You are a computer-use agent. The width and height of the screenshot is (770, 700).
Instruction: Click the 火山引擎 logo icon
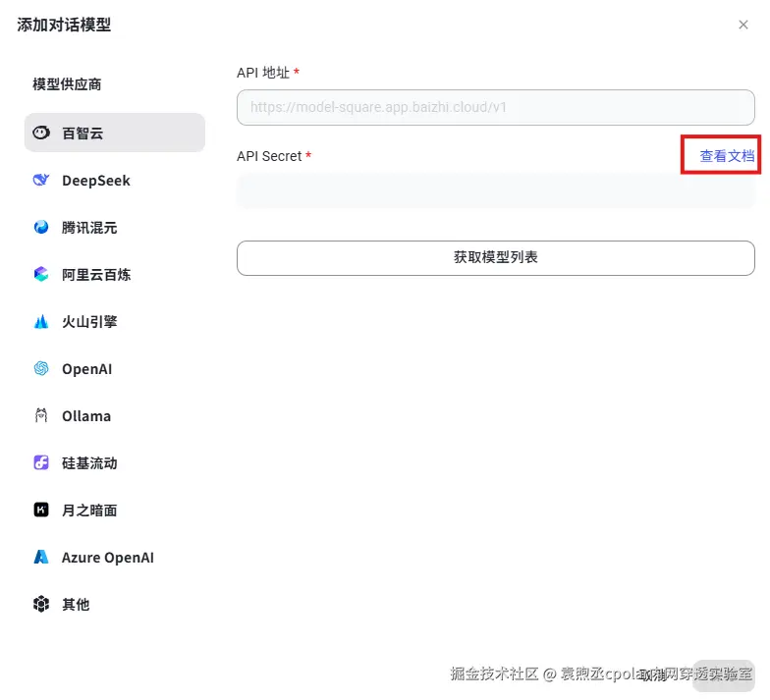tap(41, 321)
